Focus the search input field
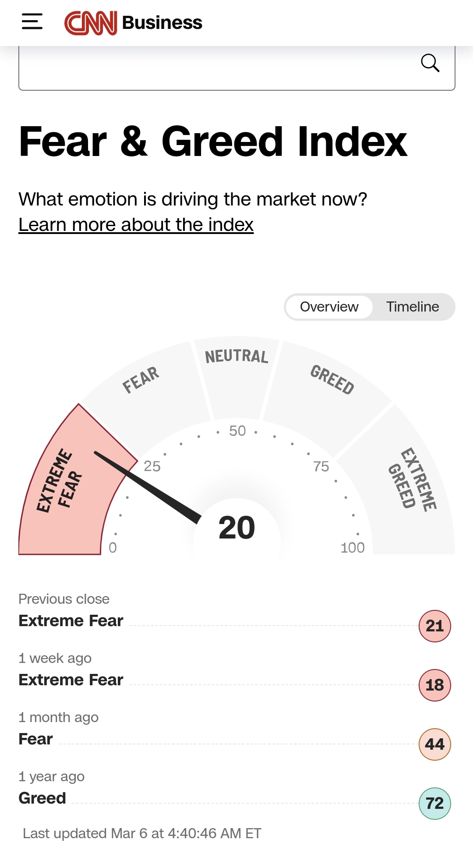Image resolution: width=473 pixels, height=868 pixels. pos(215,68)
